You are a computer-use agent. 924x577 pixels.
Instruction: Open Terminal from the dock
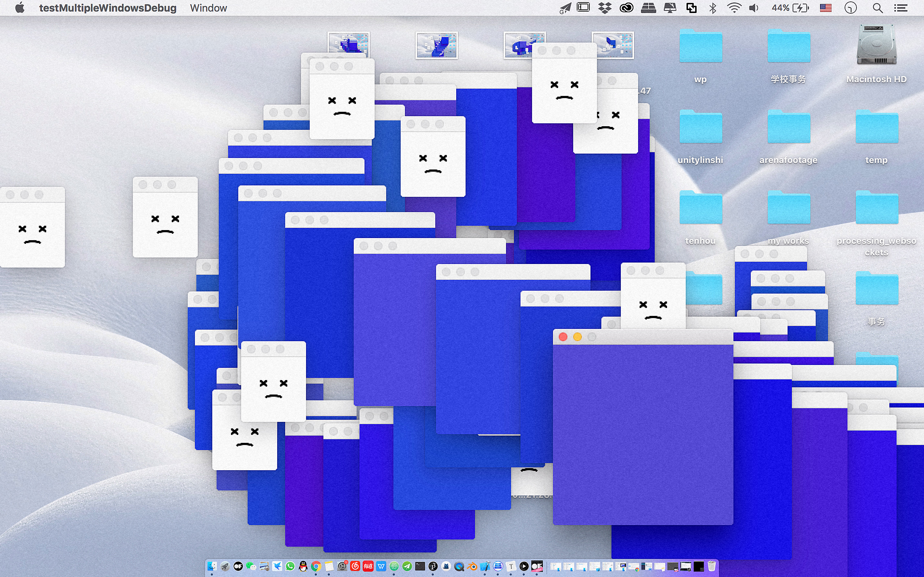click(x=420, y=567)
